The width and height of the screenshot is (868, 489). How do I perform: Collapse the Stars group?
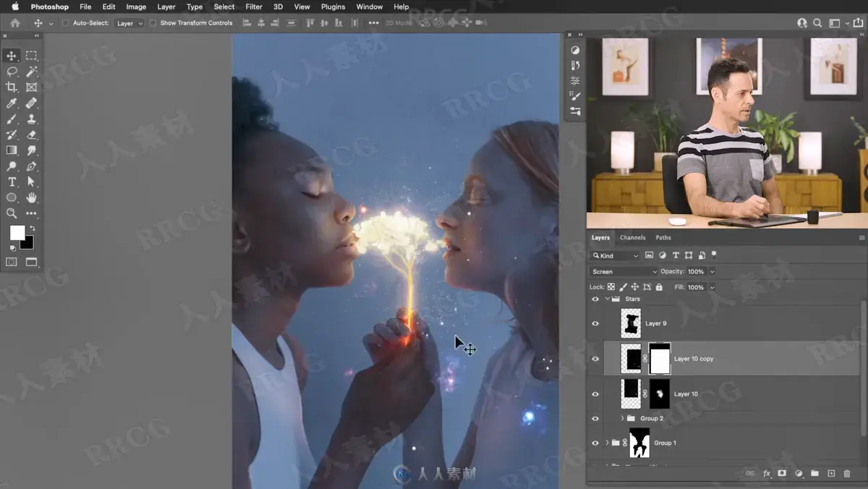607,299
